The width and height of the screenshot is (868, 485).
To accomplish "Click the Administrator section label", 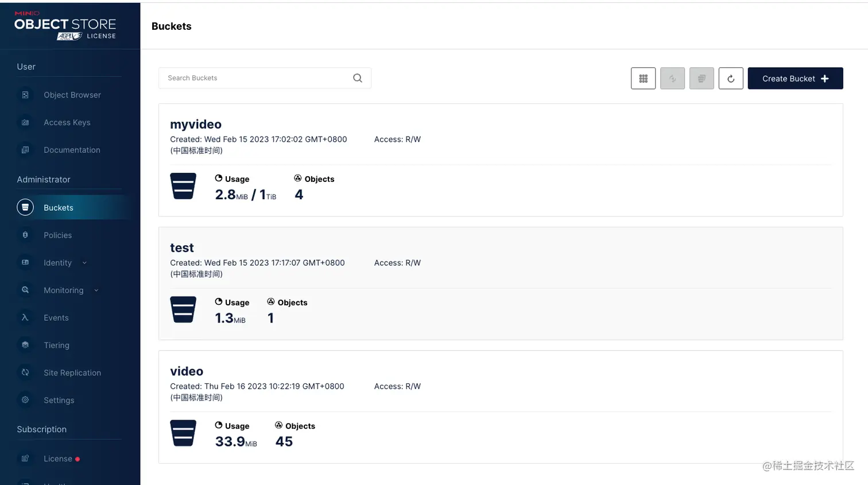I will pos(44,180).
